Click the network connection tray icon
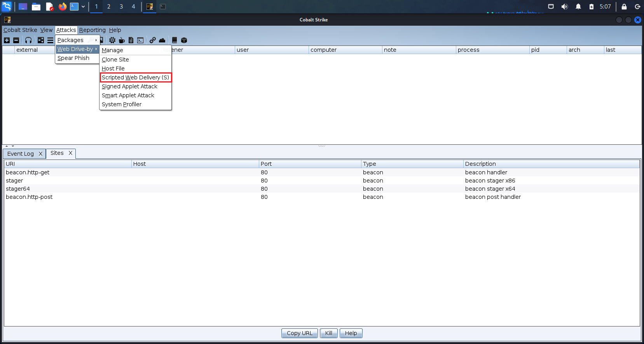 tap(551, 7)
